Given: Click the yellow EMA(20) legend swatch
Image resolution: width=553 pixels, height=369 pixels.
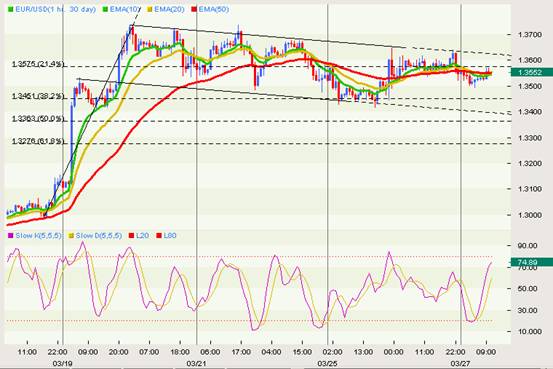Looking at the screenshot, I should [x=150, y=9].
